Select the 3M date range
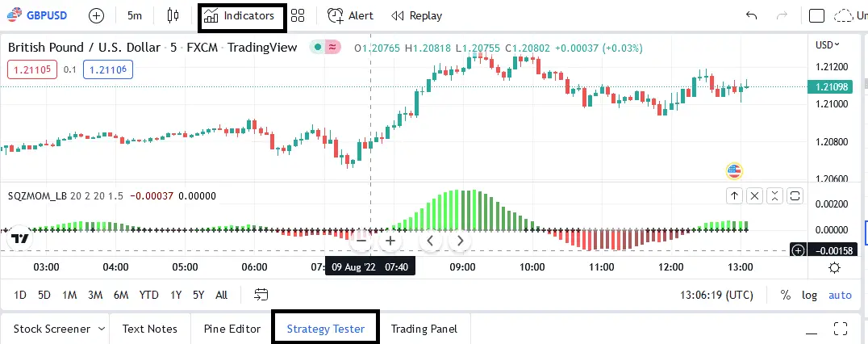This screenshot has height=344, width=868. pyautogui.click(x=95, y=296)
